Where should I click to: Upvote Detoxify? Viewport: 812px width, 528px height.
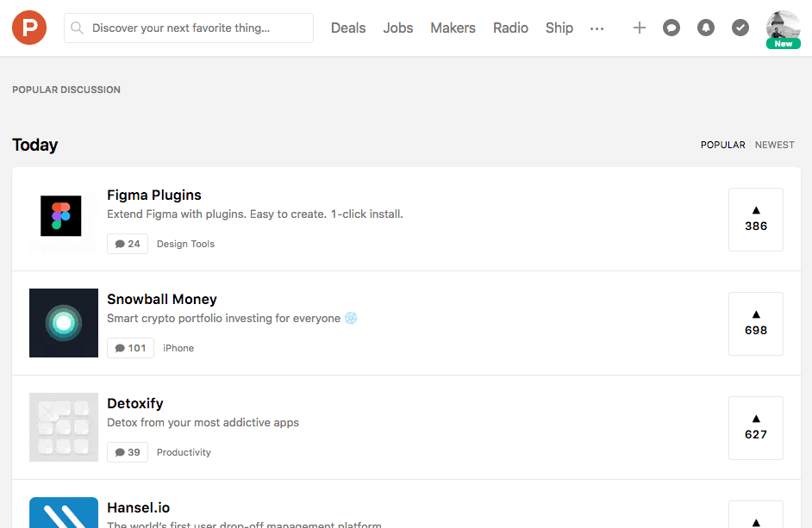click(755, 426)
